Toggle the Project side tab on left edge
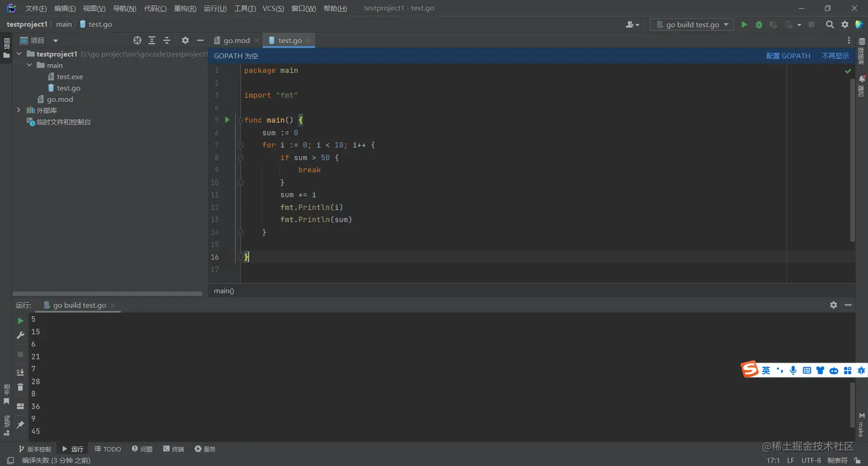 click(6, 48)
